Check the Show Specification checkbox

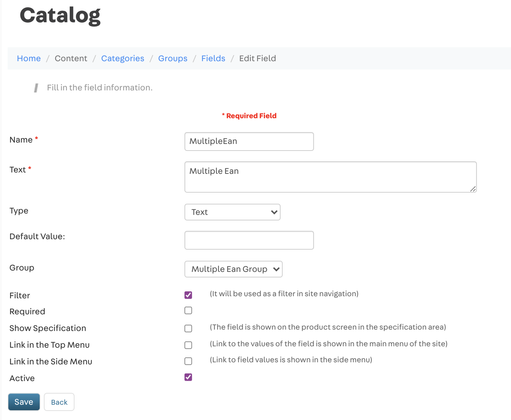point(188,328)
